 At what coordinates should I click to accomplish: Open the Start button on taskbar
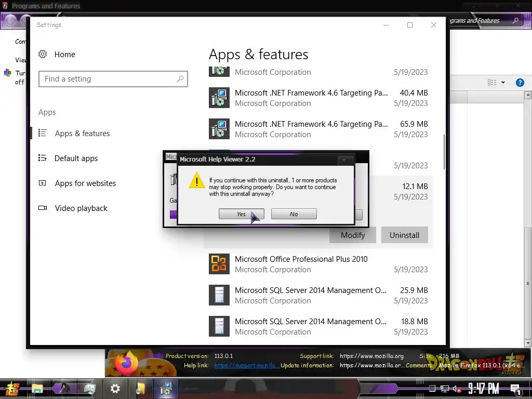[x=11, y=389]
